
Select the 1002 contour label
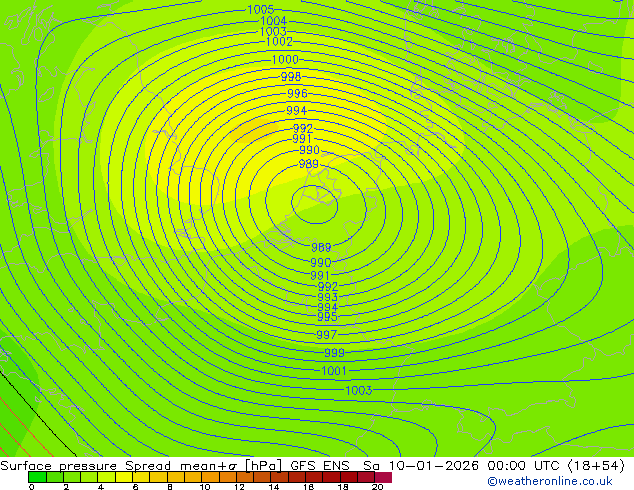point(279,41)
